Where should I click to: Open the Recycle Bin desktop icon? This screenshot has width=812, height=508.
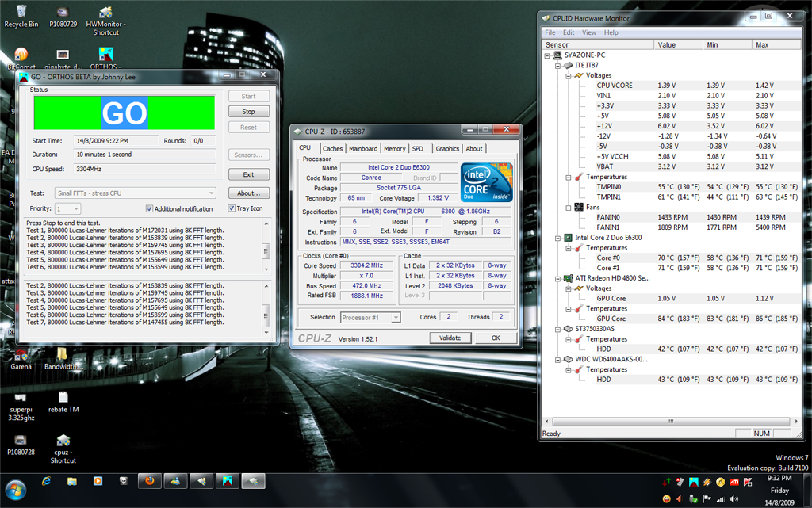[21, 13]
